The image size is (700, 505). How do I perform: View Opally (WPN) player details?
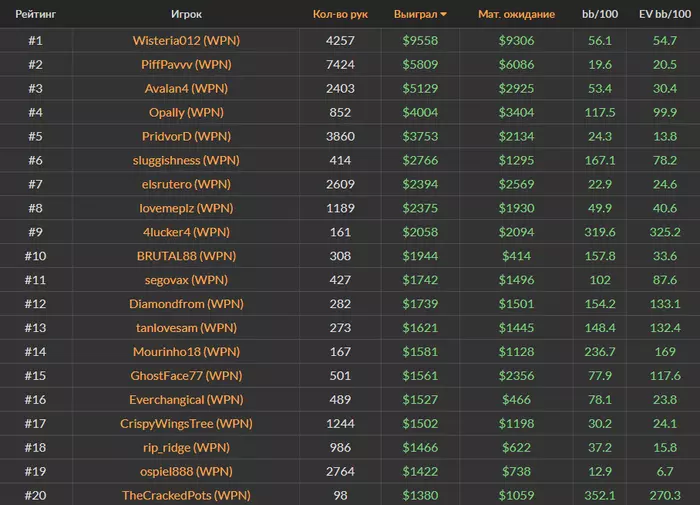click(186, 112)
